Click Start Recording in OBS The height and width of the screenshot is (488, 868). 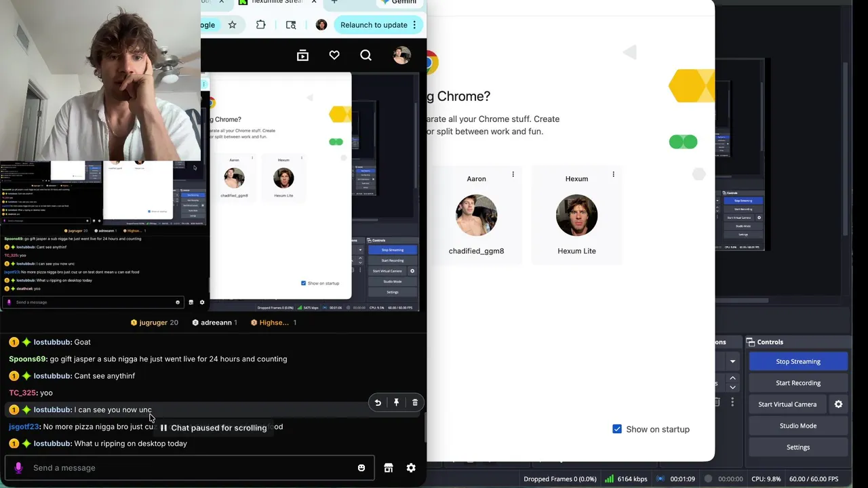point(798,383)
